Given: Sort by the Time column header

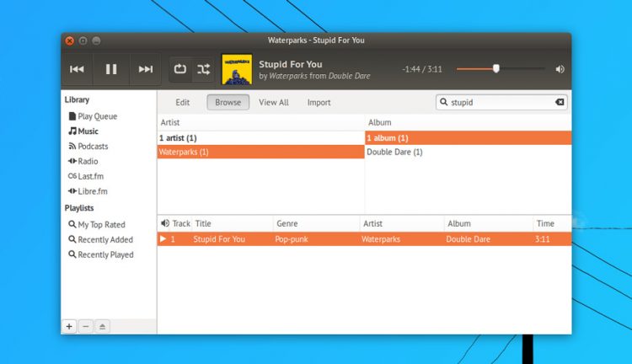Looking at the screenshot, I should (x=552, y=223).
